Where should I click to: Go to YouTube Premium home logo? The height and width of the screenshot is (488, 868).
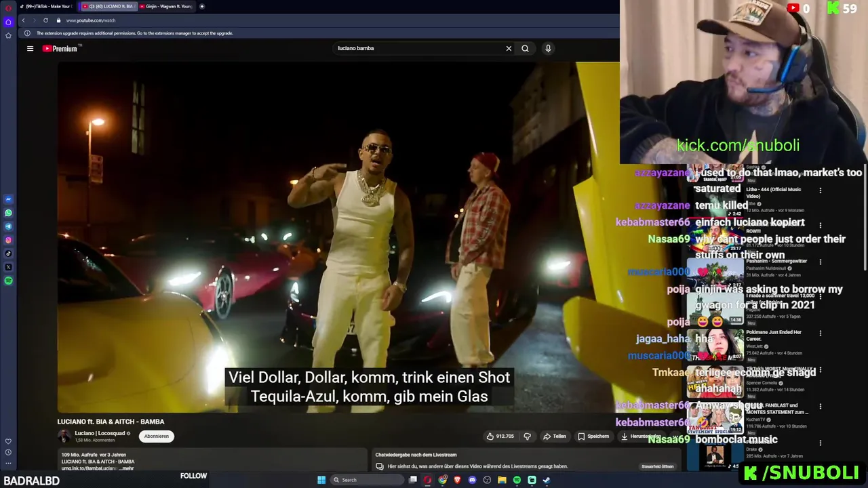[60, 48]
